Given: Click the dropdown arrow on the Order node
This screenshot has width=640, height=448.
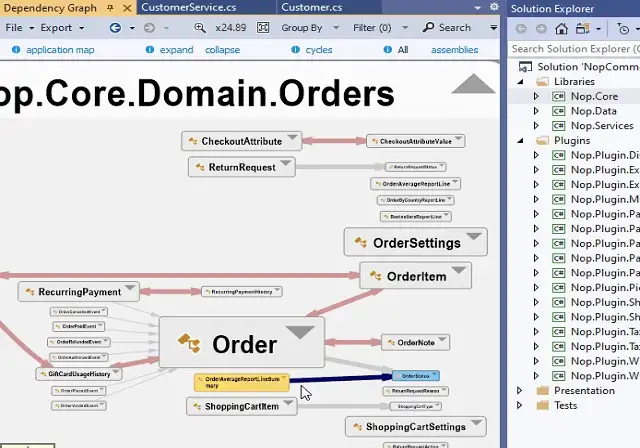Looking at the screenshot, I should (299, 333).
